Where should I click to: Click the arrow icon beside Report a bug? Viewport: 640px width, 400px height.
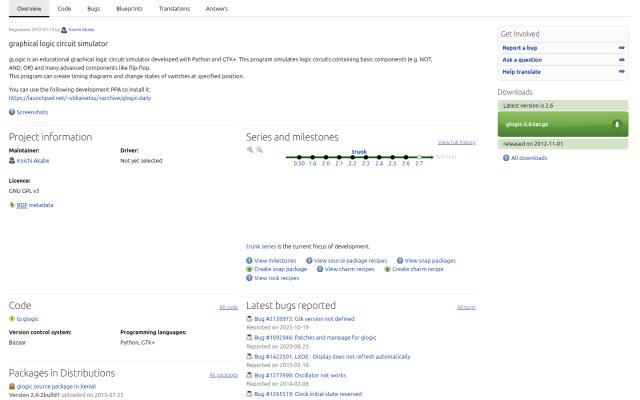pyautogui.click(x=622, y=48)
